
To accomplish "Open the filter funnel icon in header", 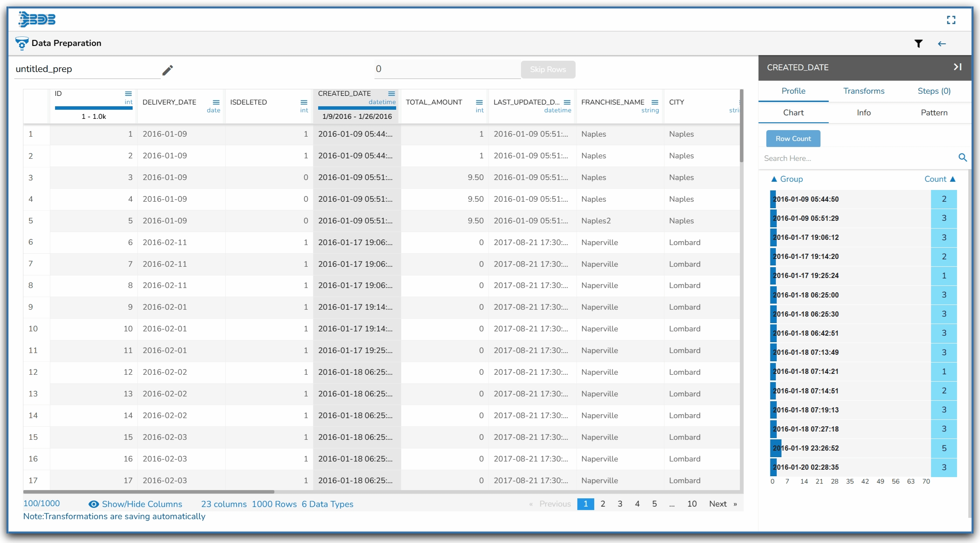I will [918, 43].
